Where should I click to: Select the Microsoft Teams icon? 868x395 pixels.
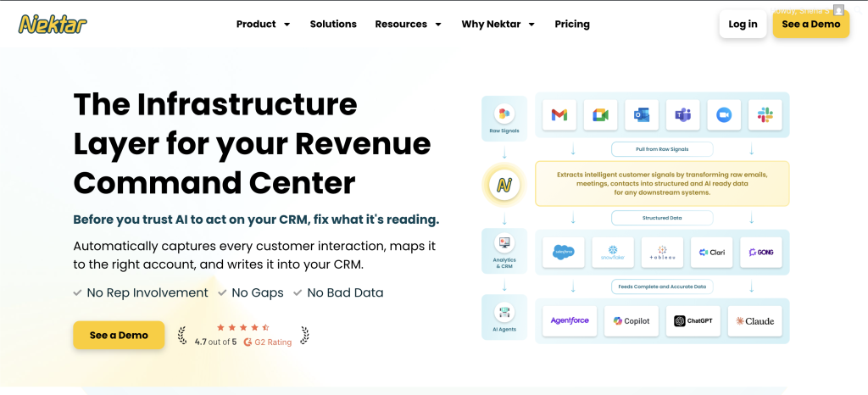[x=682, y=115]
